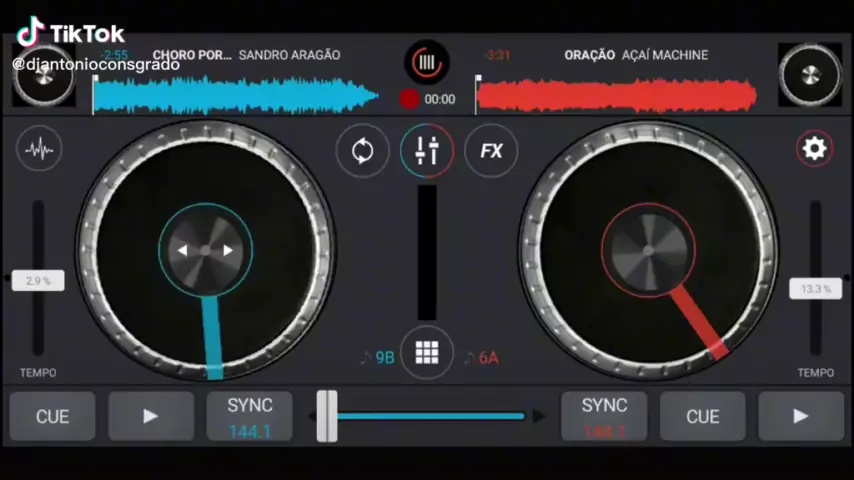Open the mixer equalizer sliders icon

[427, 151]
